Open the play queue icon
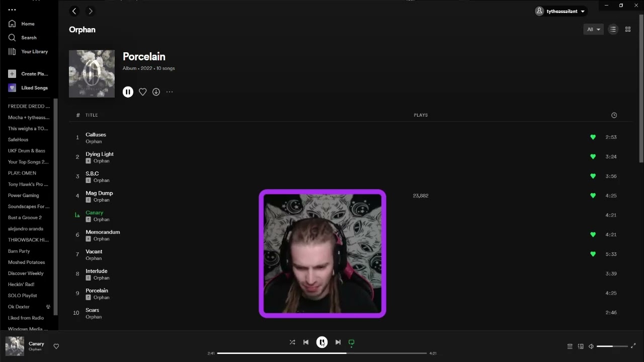The height and width of the screenshot is (362, 644). pos(570,346)
